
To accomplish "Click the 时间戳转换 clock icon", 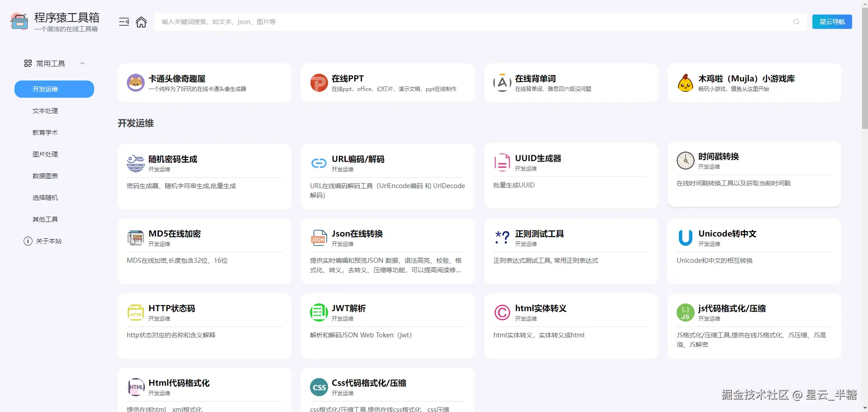I will click(x=686, y=161).
